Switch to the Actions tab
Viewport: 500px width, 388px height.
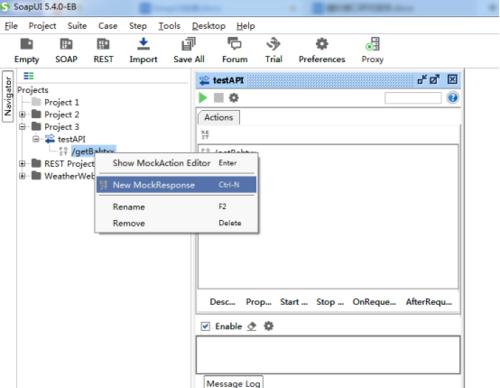pyautogui.click(x=219, y=117)
